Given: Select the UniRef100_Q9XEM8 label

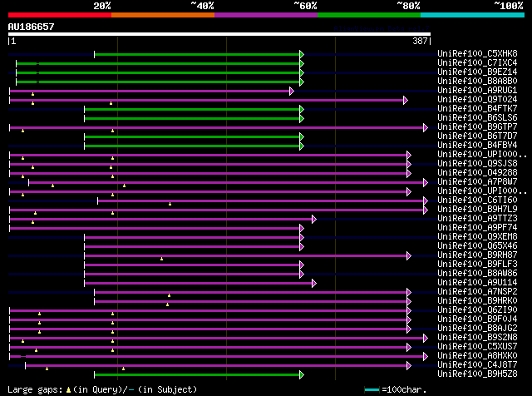Looking at the screenshot, I should pos(477,237).
